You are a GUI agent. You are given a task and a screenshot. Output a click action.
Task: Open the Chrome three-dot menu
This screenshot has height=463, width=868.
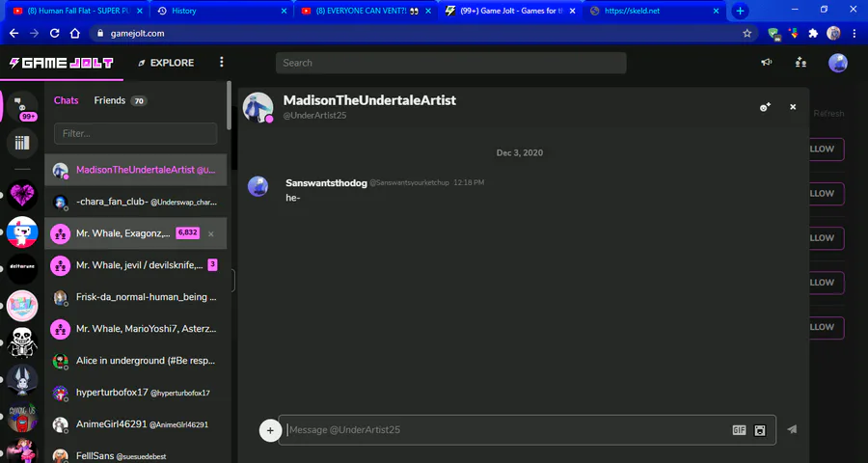click(854, 33)
